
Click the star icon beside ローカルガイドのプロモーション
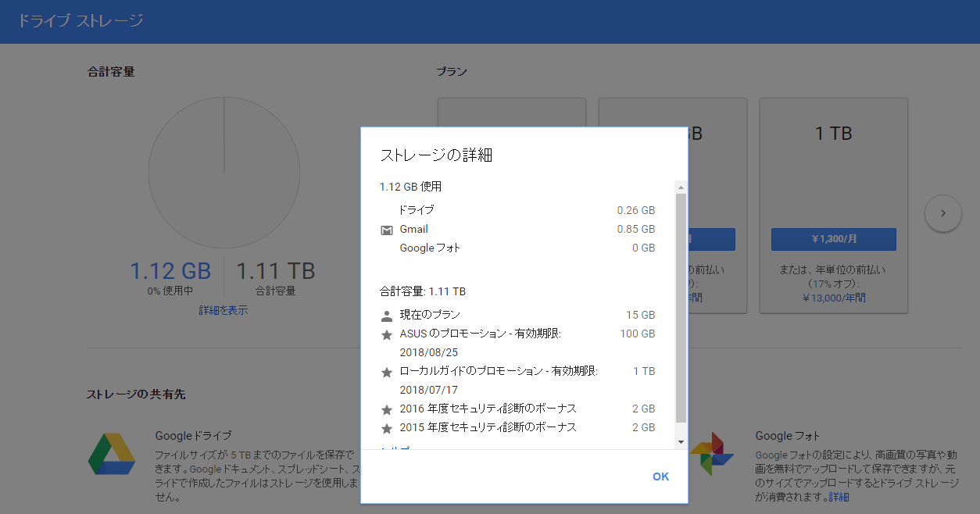(x=386, y=372)
